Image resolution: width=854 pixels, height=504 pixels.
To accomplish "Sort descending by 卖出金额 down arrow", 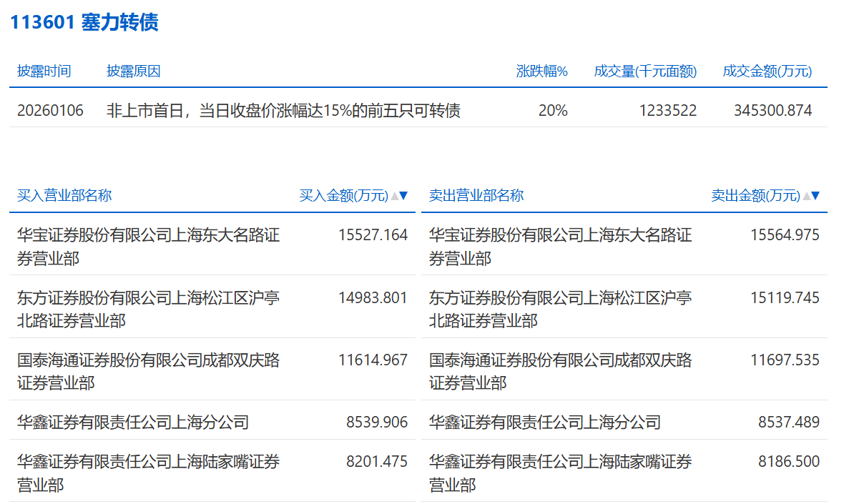I will coord(815,196).
